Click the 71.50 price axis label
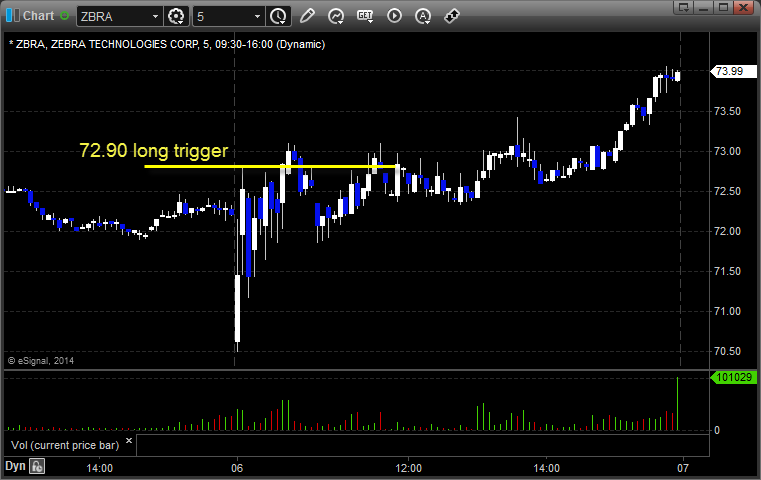 [x=727, y=271]
